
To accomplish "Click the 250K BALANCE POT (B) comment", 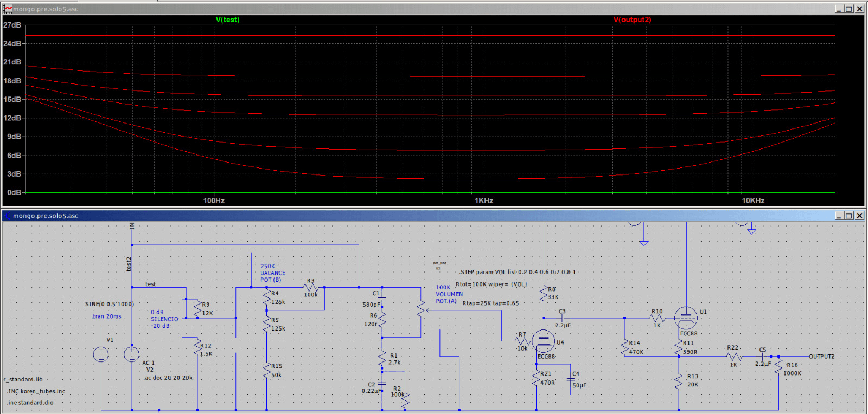I will coord(273,273).
